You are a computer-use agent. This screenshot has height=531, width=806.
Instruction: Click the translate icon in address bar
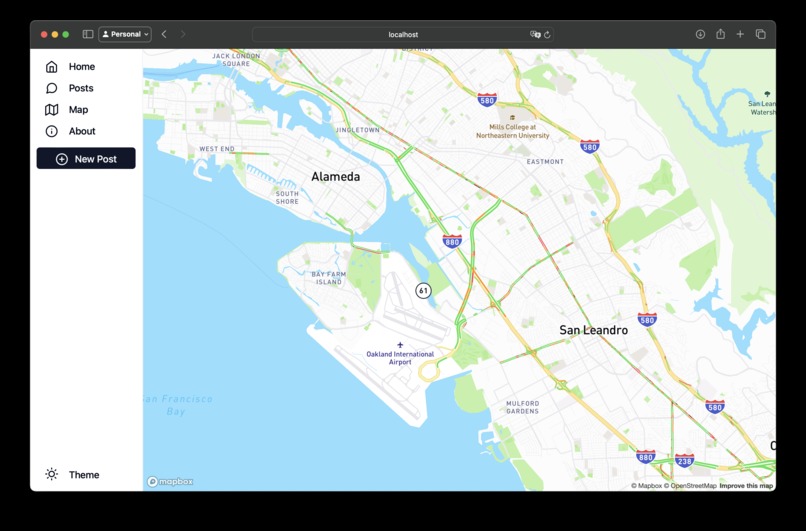coord(535,34)
